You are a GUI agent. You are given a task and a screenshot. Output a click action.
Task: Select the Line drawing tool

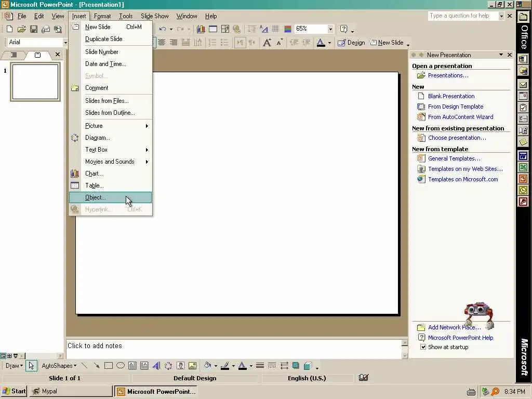point(85,366)
